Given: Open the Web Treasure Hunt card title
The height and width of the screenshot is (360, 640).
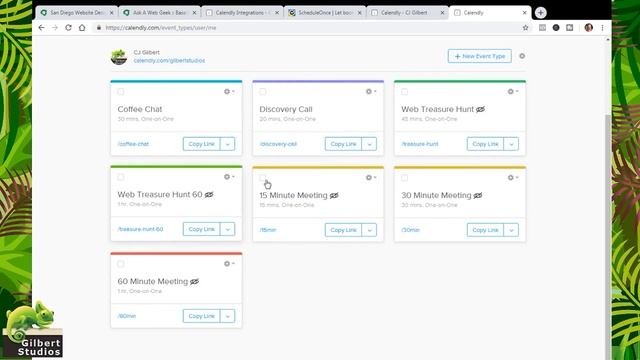Looking at the screenshot, I should tap(438, 109).
